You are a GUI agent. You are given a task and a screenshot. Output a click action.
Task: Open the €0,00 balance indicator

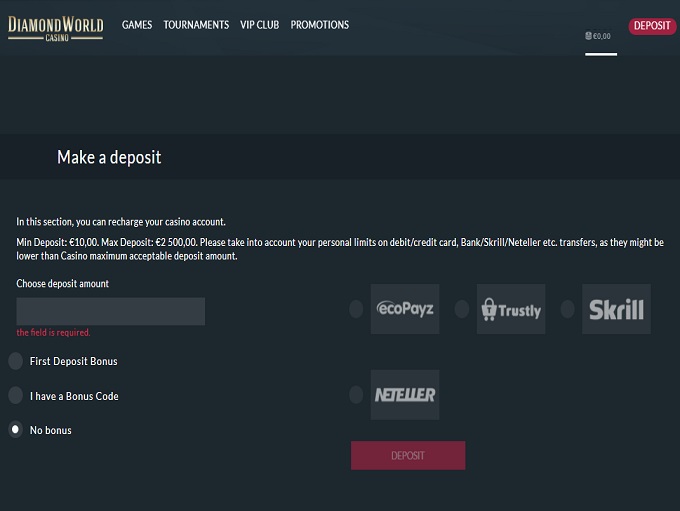(598, 36)
